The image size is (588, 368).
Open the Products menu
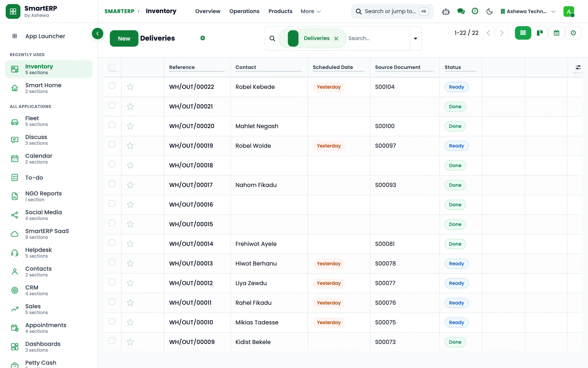[x=280, y=11]
